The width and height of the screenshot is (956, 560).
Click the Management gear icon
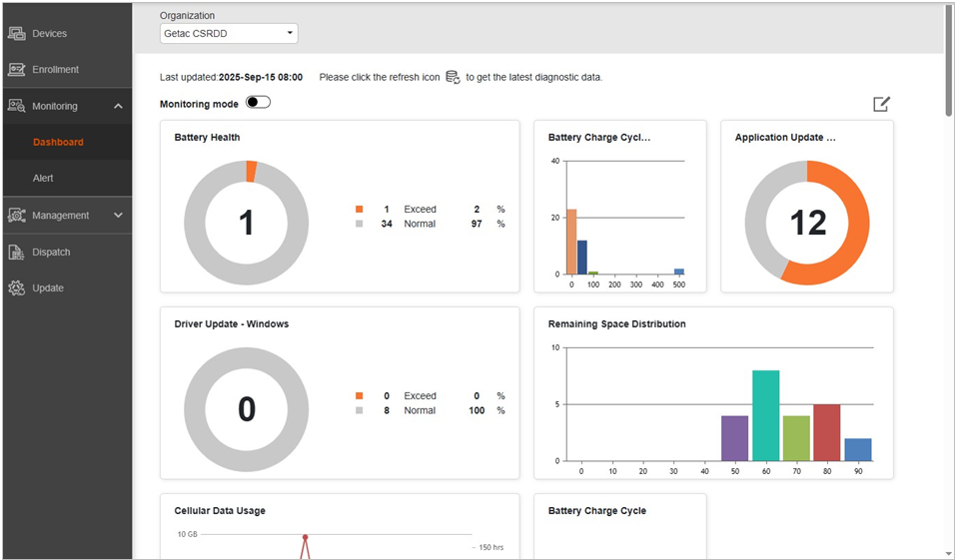point(16,216)
